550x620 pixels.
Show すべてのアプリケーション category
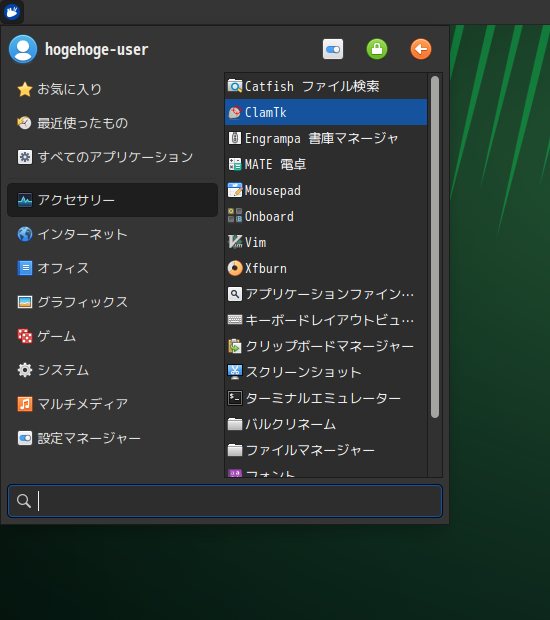pyautogui.click(x=112, y=157)
